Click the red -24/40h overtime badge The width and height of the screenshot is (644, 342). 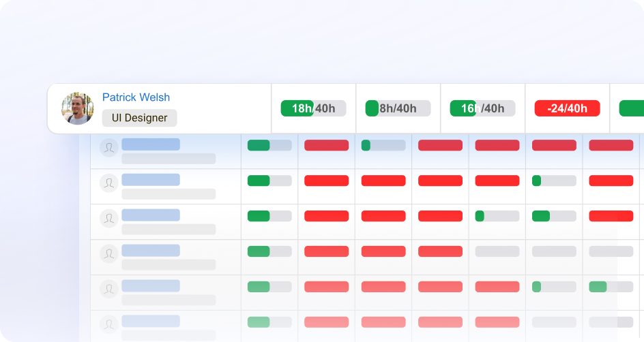tap(567, 108)
